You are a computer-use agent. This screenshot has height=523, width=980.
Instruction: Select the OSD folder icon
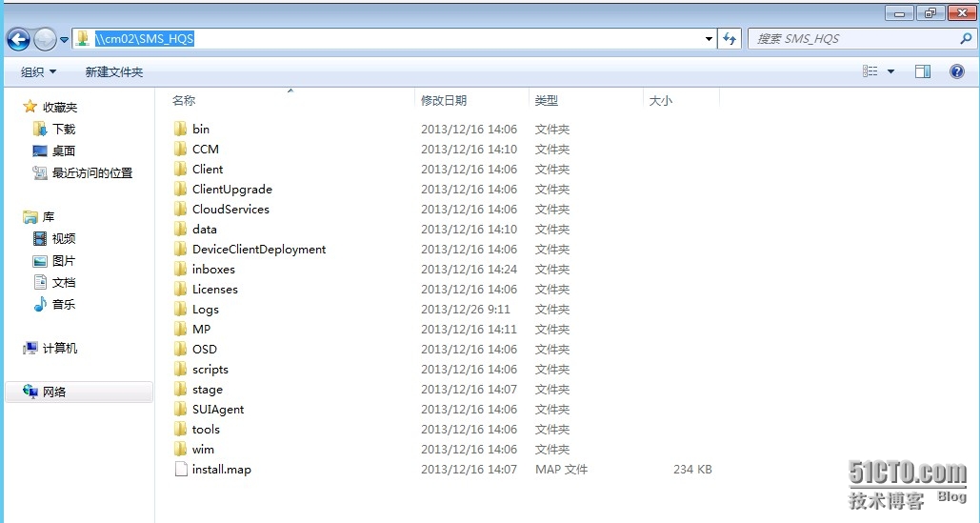tap(180, 349)
